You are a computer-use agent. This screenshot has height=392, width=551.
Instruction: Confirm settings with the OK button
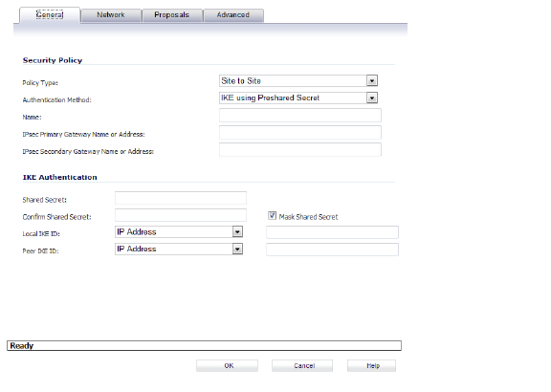click(x=227, y=365)
